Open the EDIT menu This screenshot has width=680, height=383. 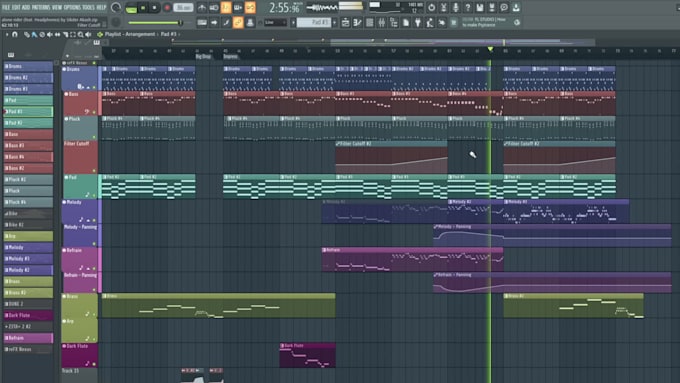pos(16,7)
